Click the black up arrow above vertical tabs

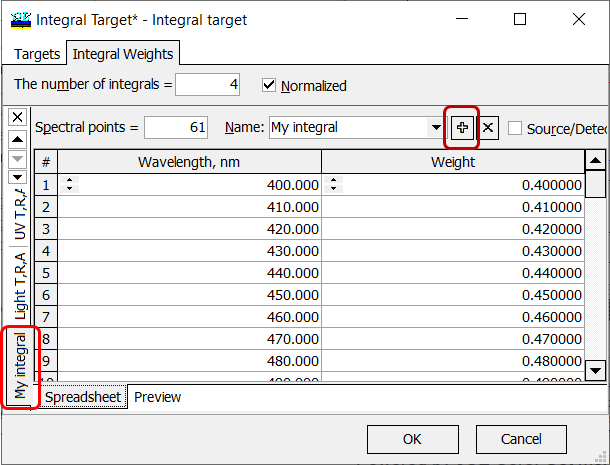[17, 138]
